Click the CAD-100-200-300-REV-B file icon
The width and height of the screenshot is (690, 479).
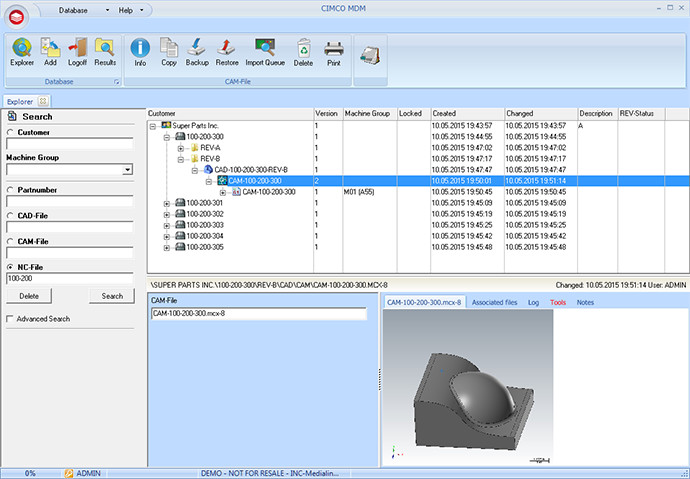209,170
